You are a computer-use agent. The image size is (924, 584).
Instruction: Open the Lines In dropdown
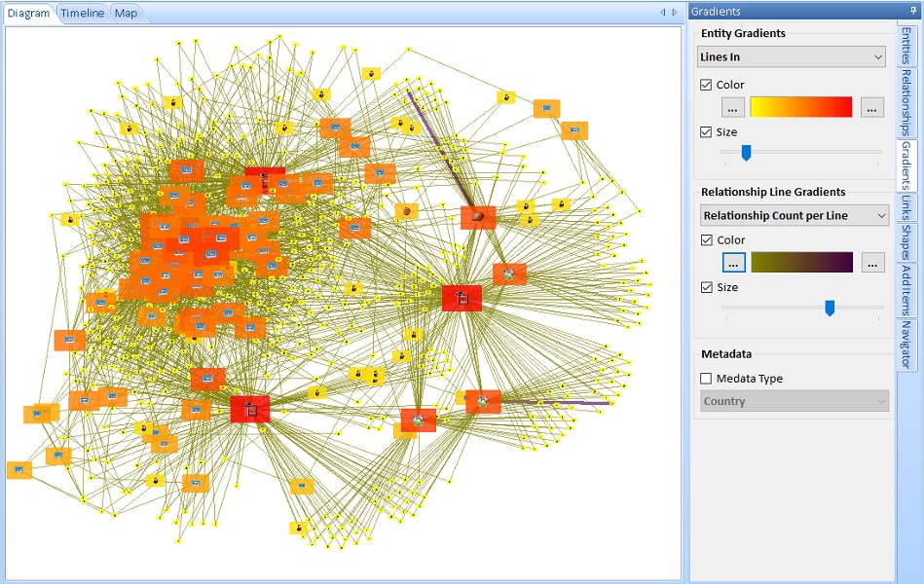pos(792,57)
